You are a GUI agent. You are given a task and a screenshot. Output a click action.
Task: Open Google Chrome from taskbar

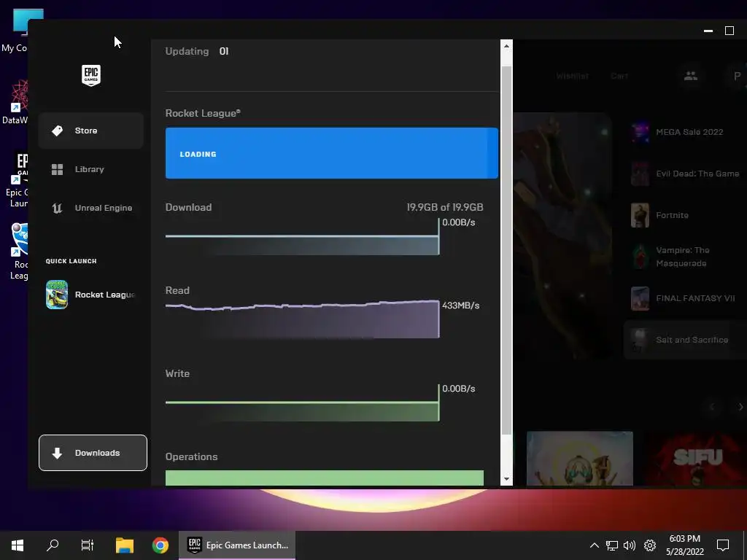[x=160, y=545]
